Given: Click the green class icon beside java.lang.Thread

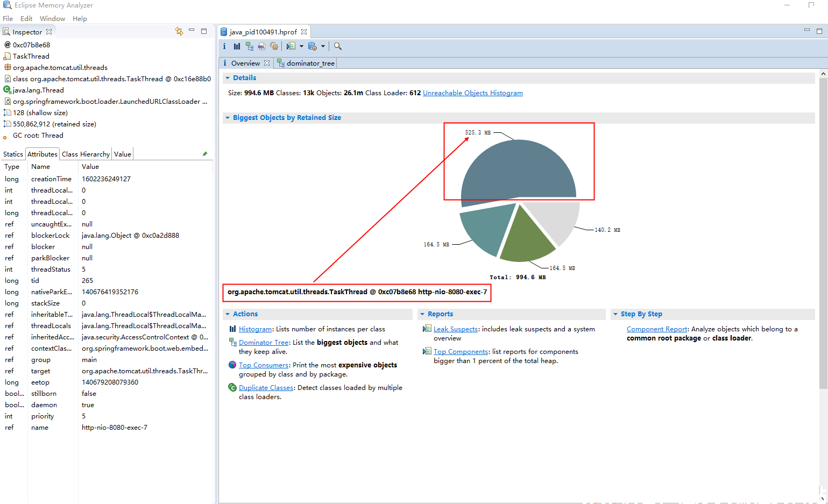Looking at the screenshot, I should (8, 90).
